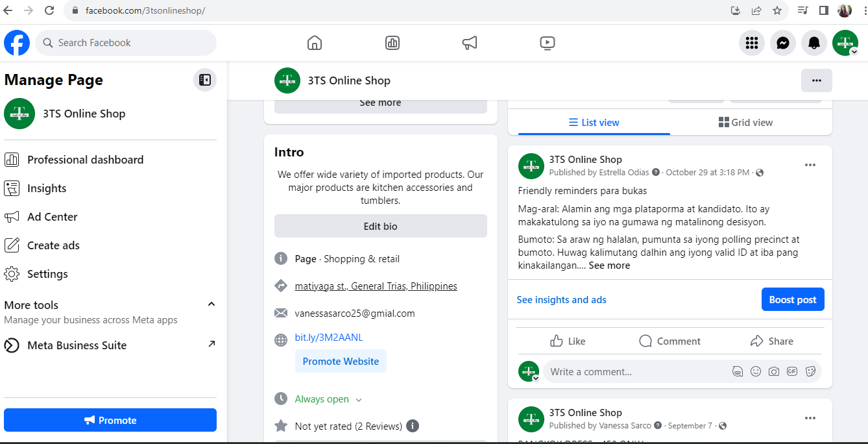Image resolution: width=868 pixels, height=444 pixels.
Task: Switch posts to Grid view
Action: [x=745, y=123]
